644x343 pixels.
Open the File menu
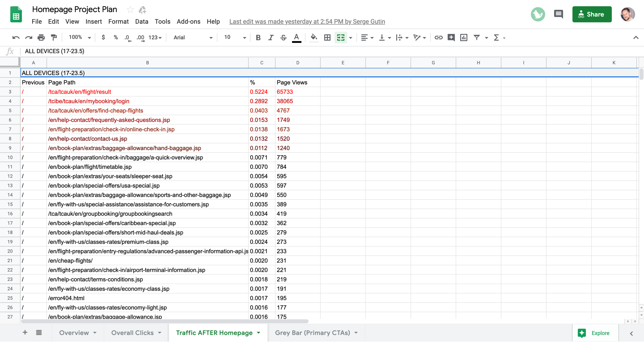[x=37, y=22]
